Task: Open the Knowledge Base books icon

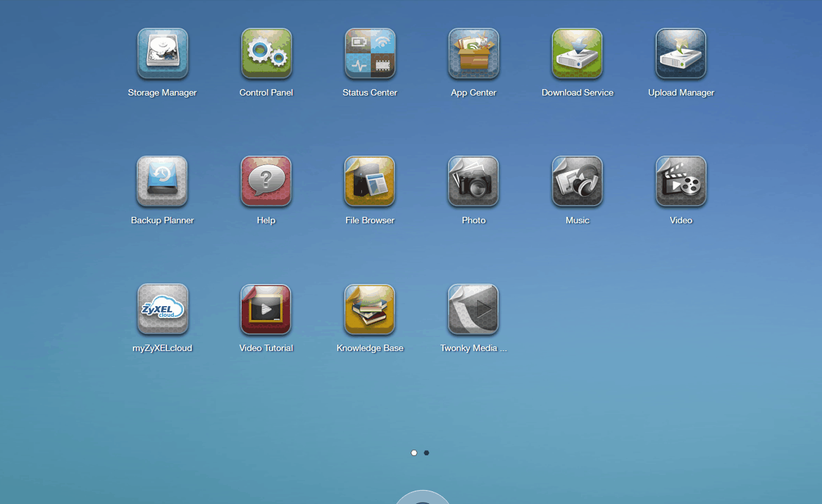Action: (x=370, y=309)
